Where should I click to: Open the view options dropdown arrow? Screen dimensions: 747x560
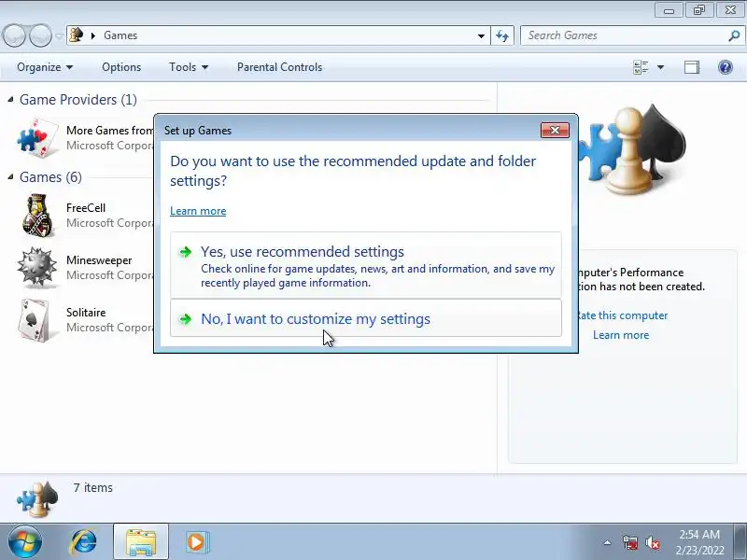(x=660, y=67)
